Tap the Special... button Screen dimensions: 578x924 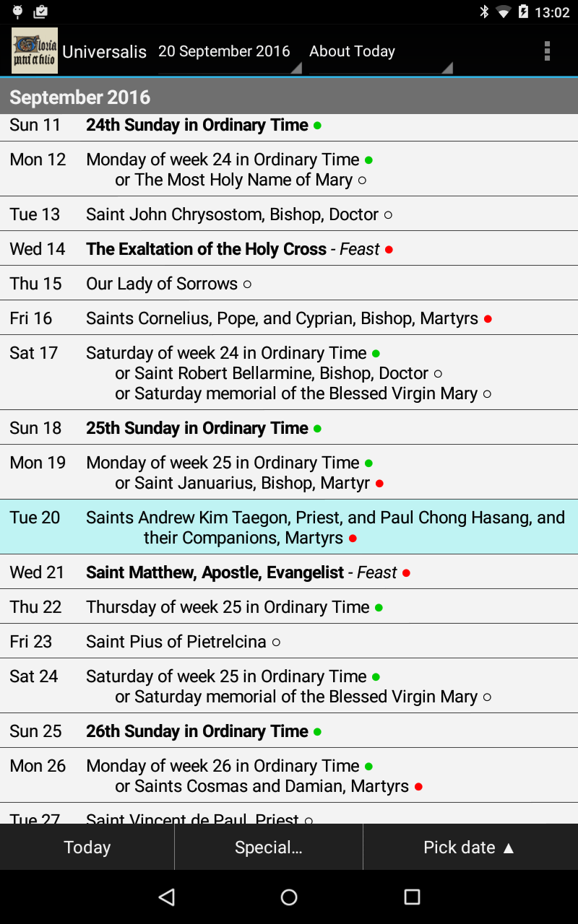268,847
